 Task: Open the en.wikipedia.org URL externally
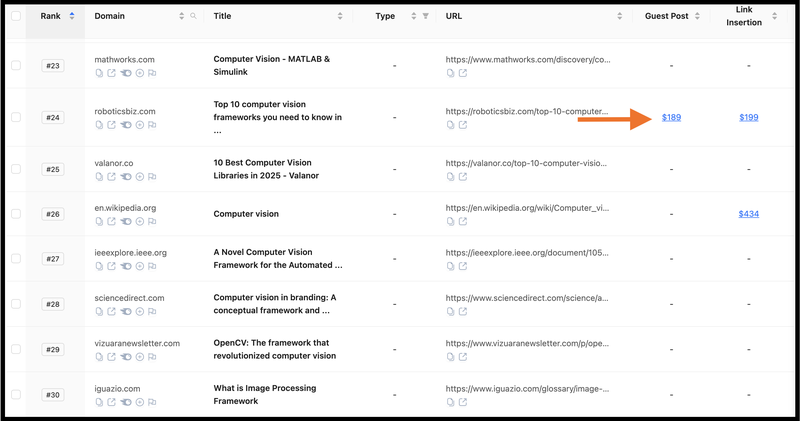463,221
